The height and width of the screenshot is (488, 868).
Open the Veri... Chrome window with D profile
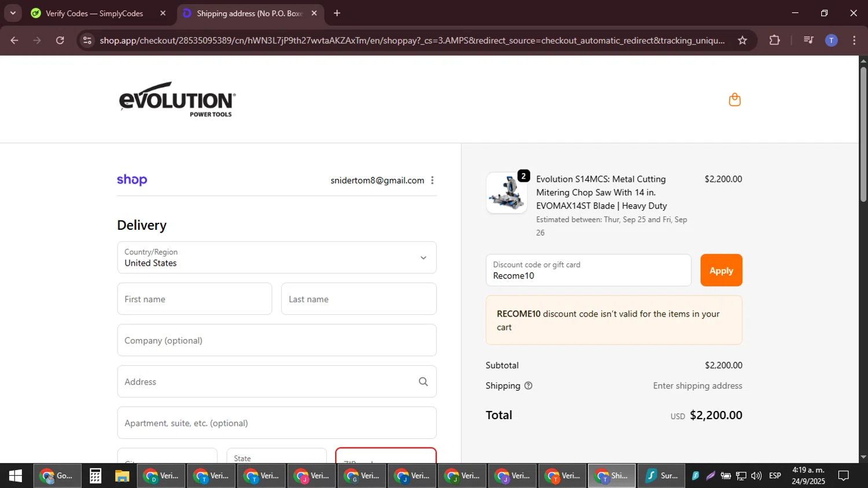coord(161,476)
